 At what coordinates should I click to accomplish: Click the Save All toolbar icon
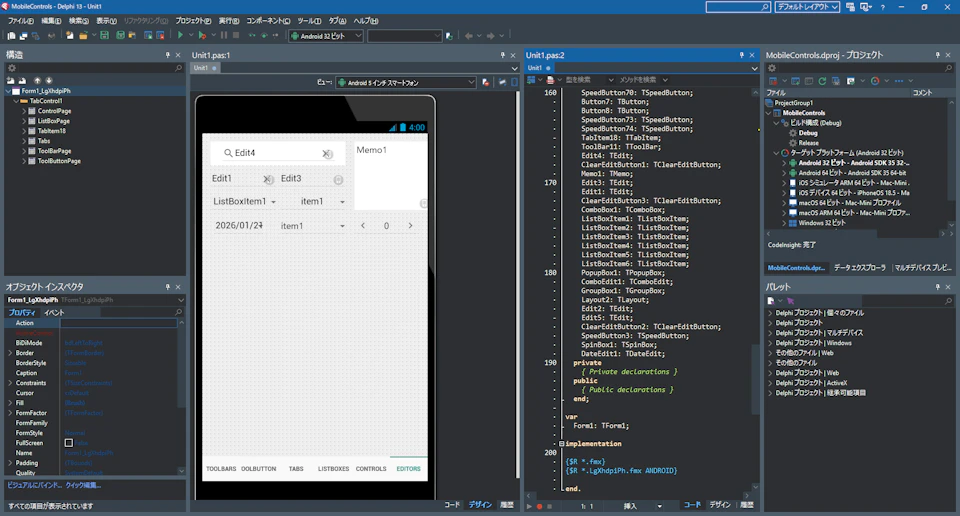point(121,36)
